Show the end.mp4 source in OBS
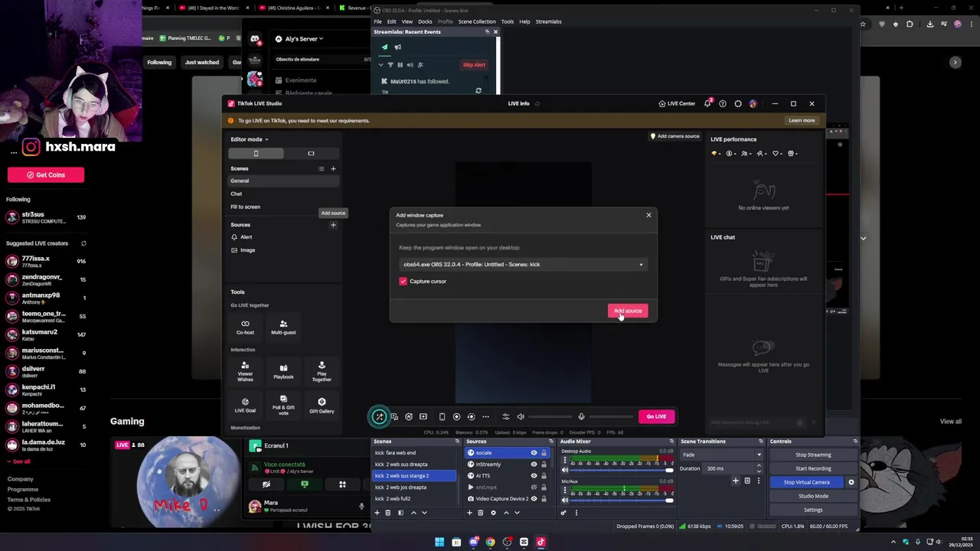This screenshot has height=551, width=980. 534,487
